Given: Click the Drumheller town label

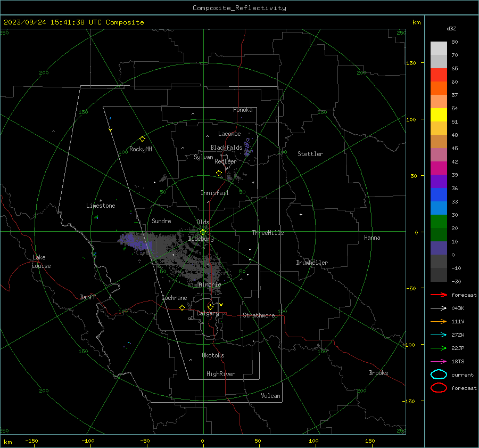Looking at the screenshot, I should point(312,263).
